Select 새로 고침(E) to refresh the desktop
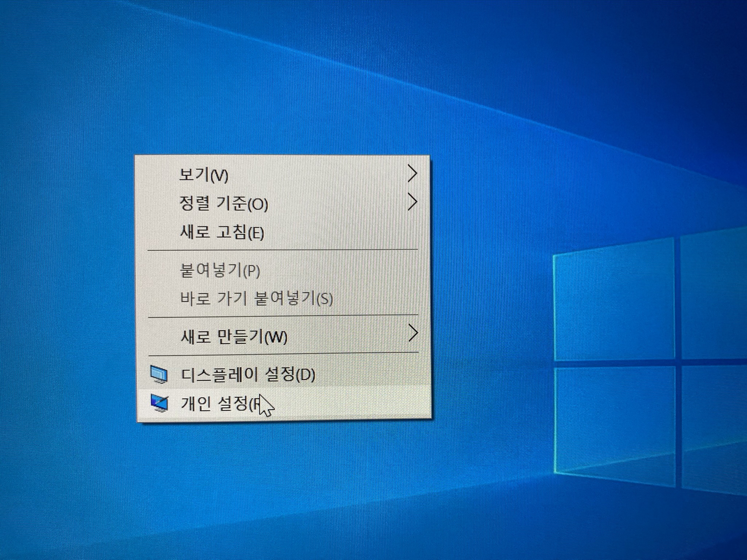Image resolution: width=747 pixels, height=560 pixels. [x=222, y=232]
